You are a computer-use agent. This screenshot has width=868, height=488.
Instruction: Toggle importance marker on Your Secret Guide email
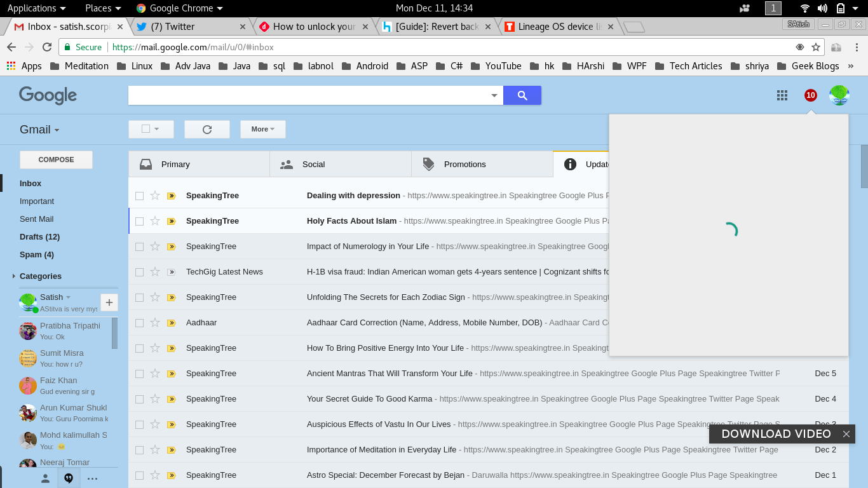tap(171, 399)
